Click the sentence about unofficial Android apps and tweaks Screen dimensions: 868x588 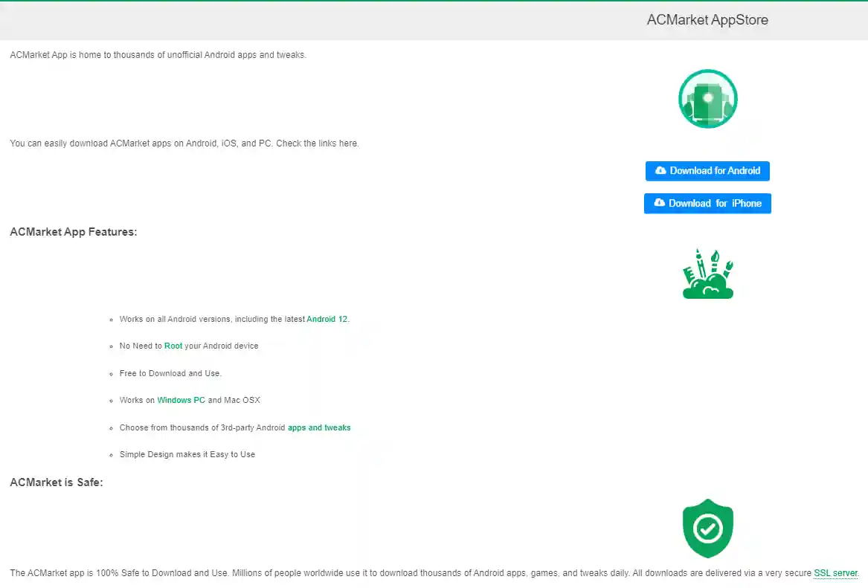point(158,55)
